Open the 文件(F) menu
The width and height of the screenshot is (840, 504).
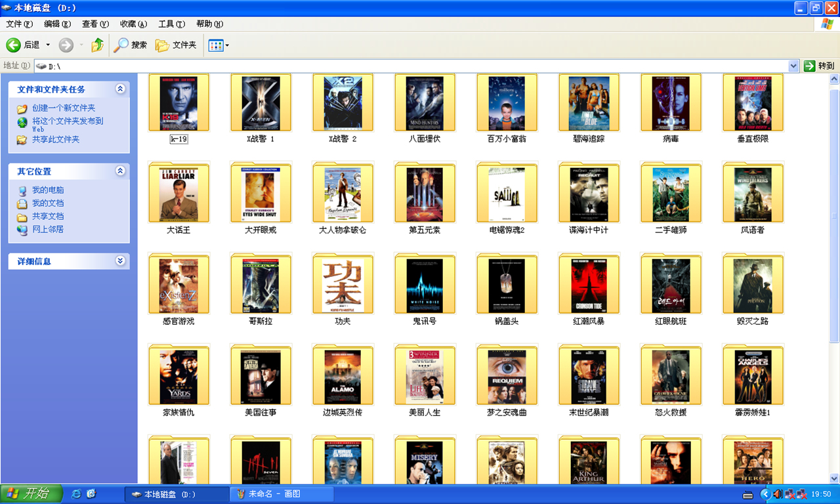tap(19, 24)
